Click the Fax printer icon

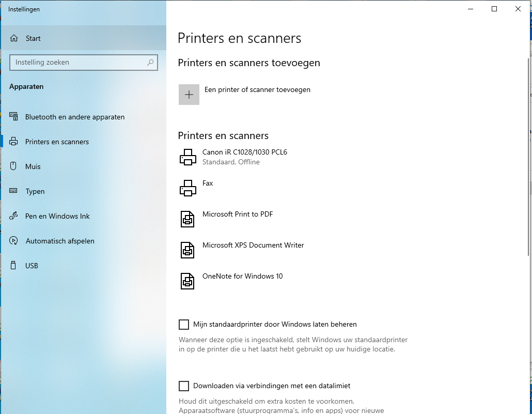(x=187, y=188)
